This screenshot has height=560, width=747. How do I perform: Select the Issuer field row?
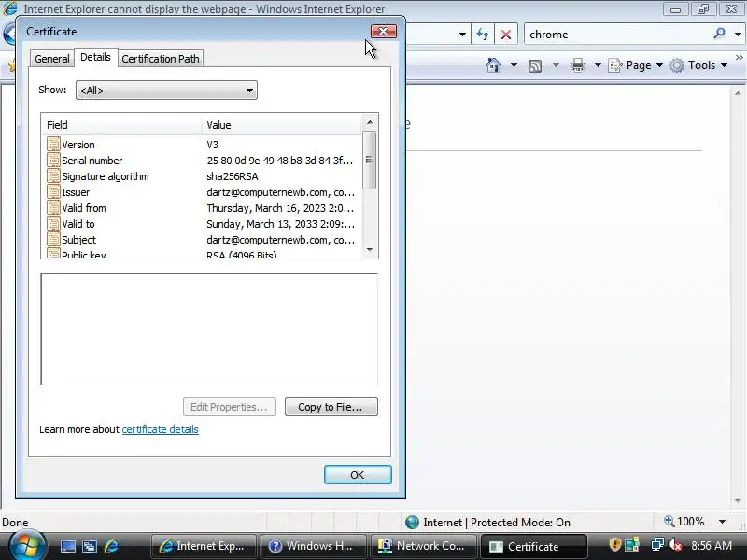tap(201, 192)
